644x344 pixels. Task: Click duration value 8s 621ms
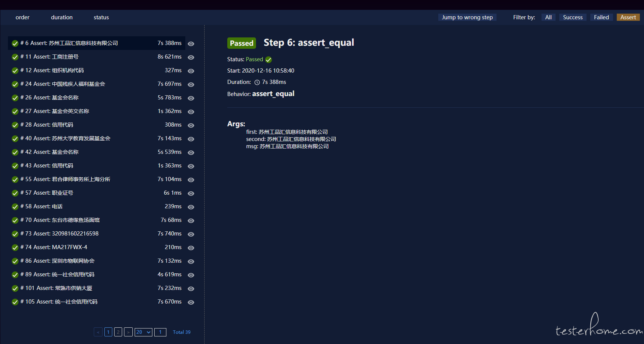coord(169,57)
